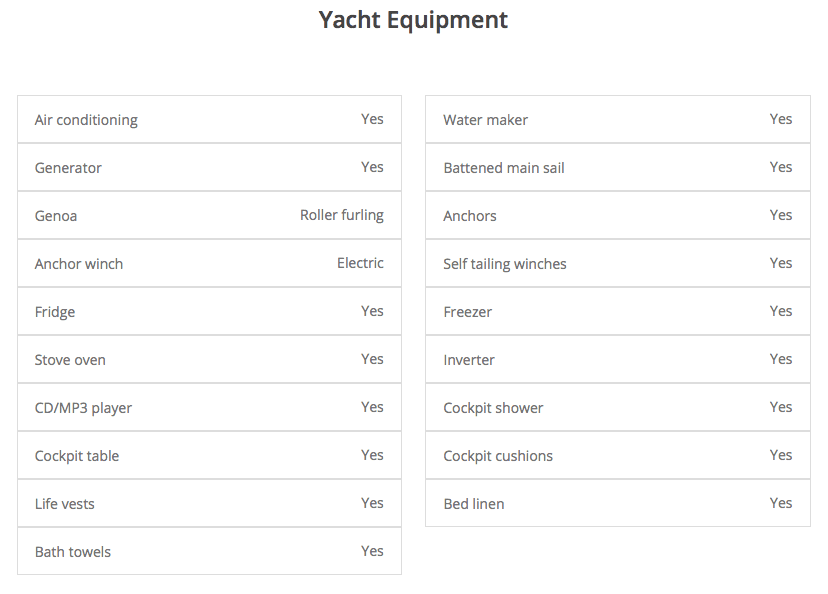This screenshot has width=828, height=594.
Task: Click the Generator equipment label
Action: pyautogui.click(x=68, y=168)
